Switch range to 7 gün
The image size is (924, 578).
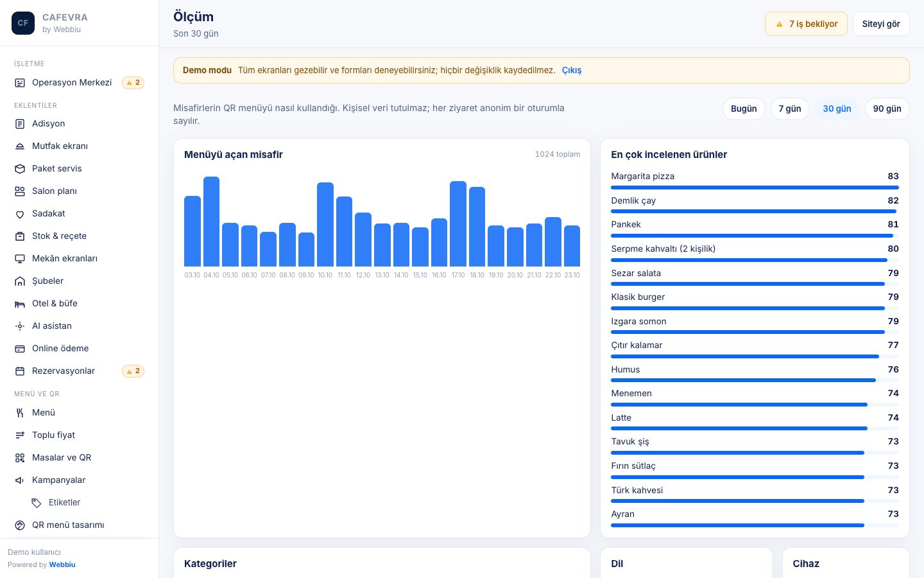pyautogui.click(x=790, y=109)
